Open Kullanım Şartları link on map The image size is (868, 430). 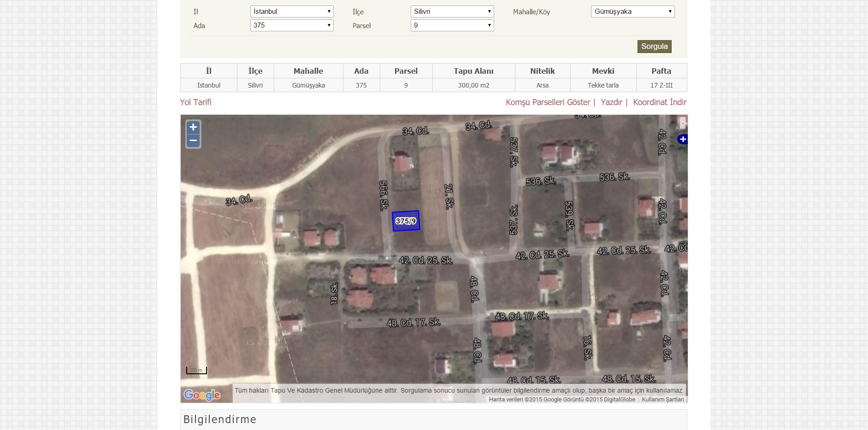pos(663,400)
